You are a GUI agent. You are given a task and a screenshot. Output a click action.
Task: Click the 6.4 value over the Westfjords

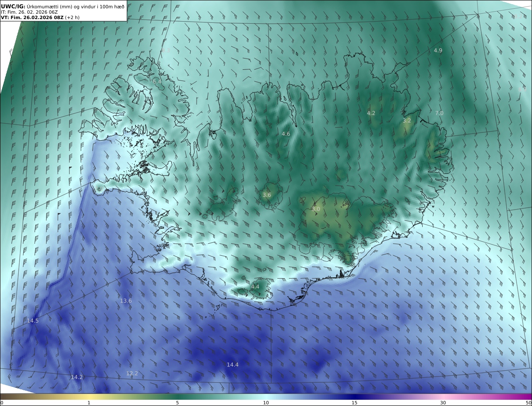[x=157, y=82]
